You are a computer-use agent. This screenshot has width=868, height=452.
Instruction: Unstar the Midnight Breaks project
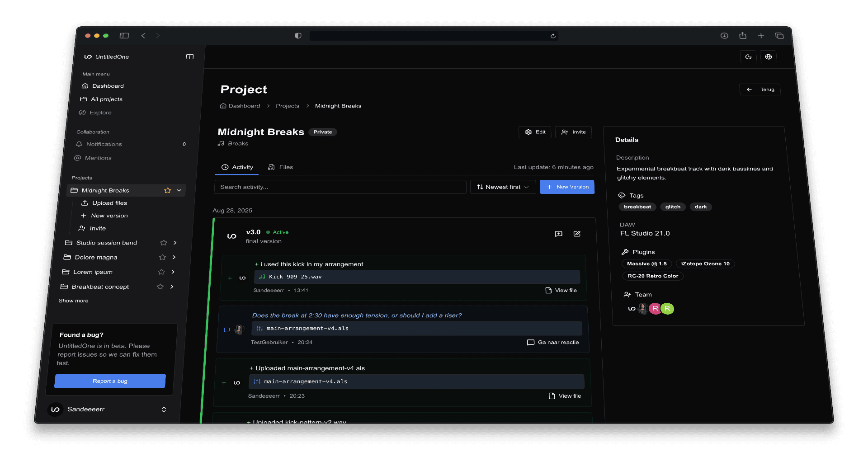(167, 190)
